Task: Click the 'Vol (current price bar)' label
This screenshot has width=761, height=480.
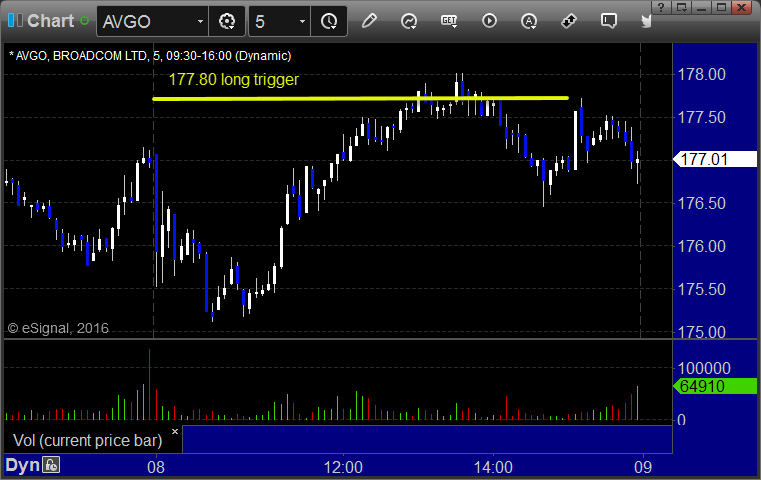Action: [x=87, y=440]
